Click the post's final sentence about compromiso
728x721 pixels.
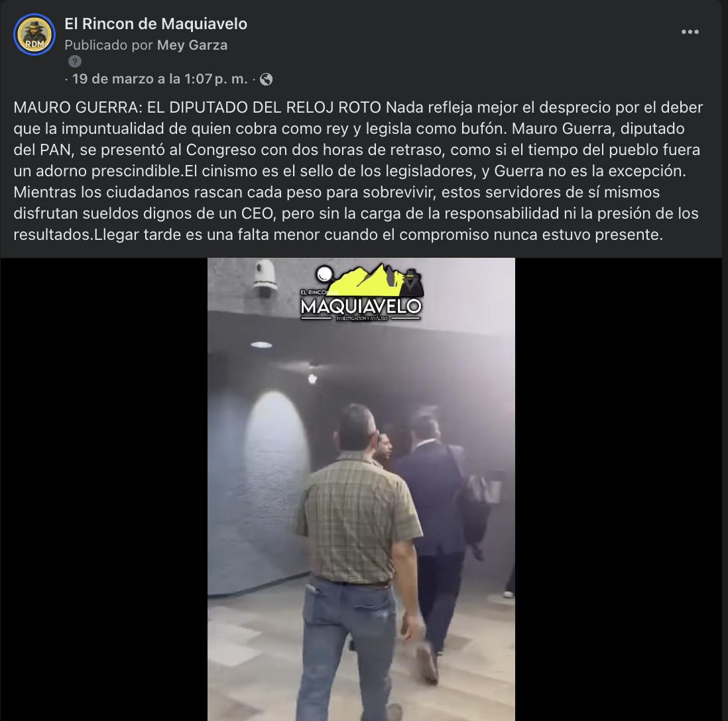(x=379, y=235)
